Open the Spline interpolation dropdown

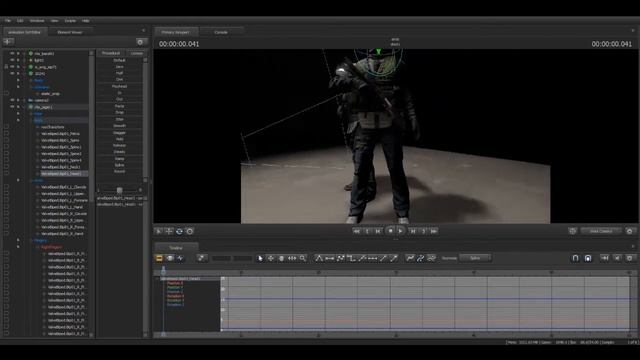click(475, 258)
